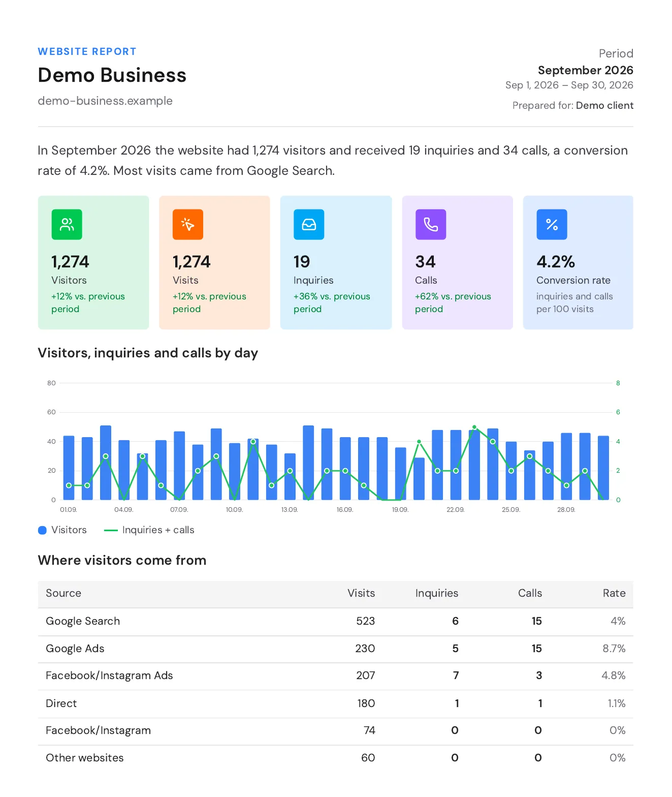672x797 pixels.
Task: Click the 4.8% rate value
Action: [614, 676]
